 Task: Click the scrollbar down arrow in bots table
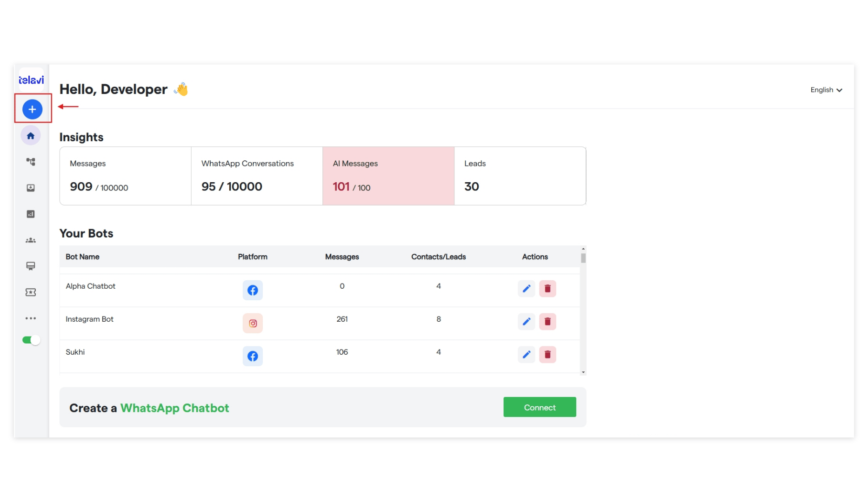(x=583, y=372)
